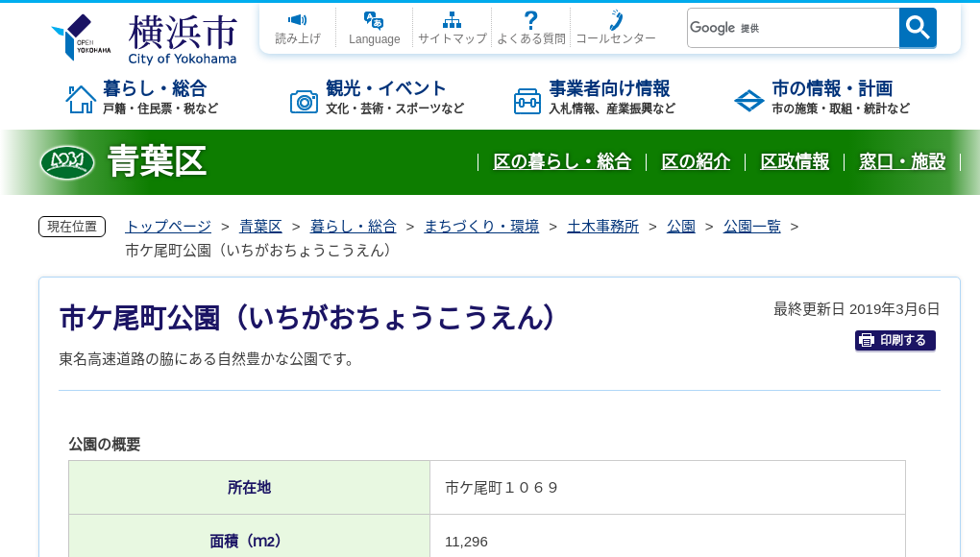The height and width of the screenshot is (557, 980).
Task: Click the 印刷する print button
Action: pos(894,340)
